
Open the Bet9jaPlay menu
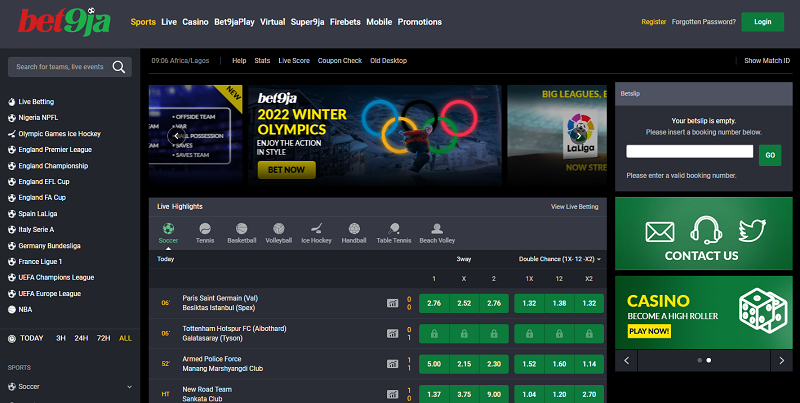click(x=234, y=22)
